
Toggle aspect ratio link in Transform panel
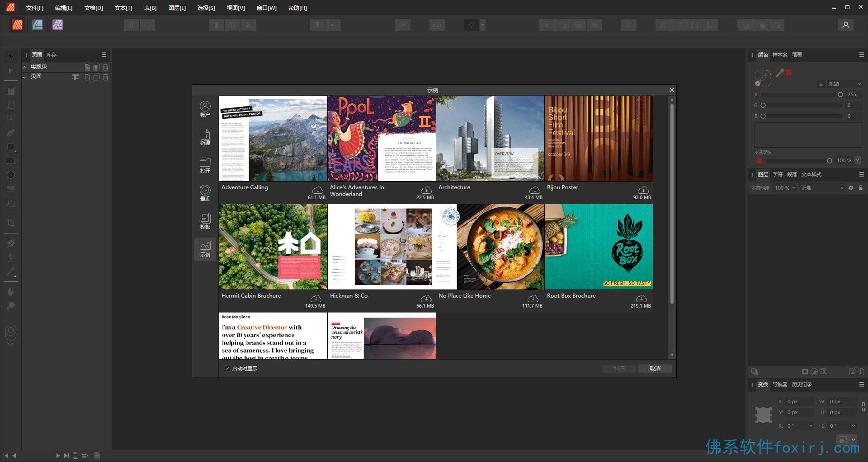pos(863,407)
